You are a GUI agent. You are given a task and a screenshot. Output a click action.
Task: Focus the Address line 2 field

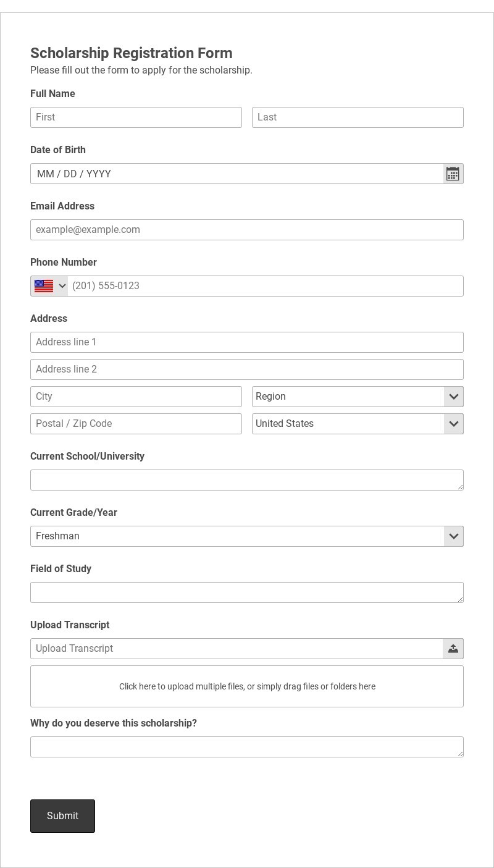(x=247, y=369)
